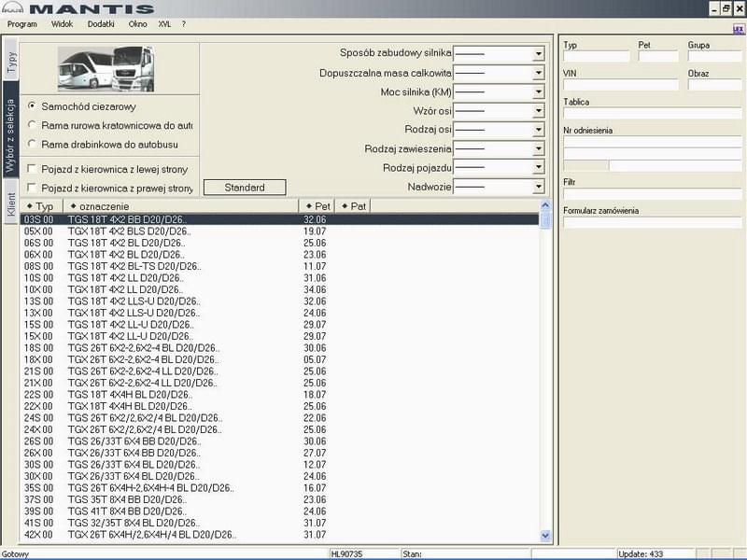Image resolution: width=747 pixels, height=560 pixels.
Task: Open the Dodatki menu
Action: [x=101, y=24]
